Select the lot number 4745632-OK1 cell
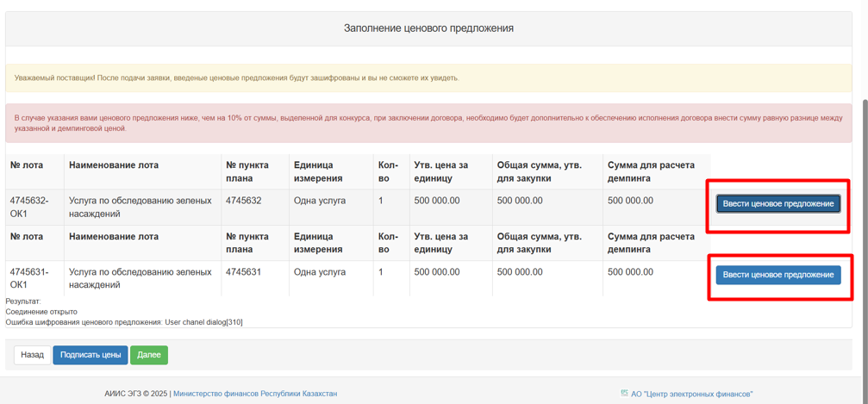This screenshot has width=868, height=404. [x=29, y=207]
